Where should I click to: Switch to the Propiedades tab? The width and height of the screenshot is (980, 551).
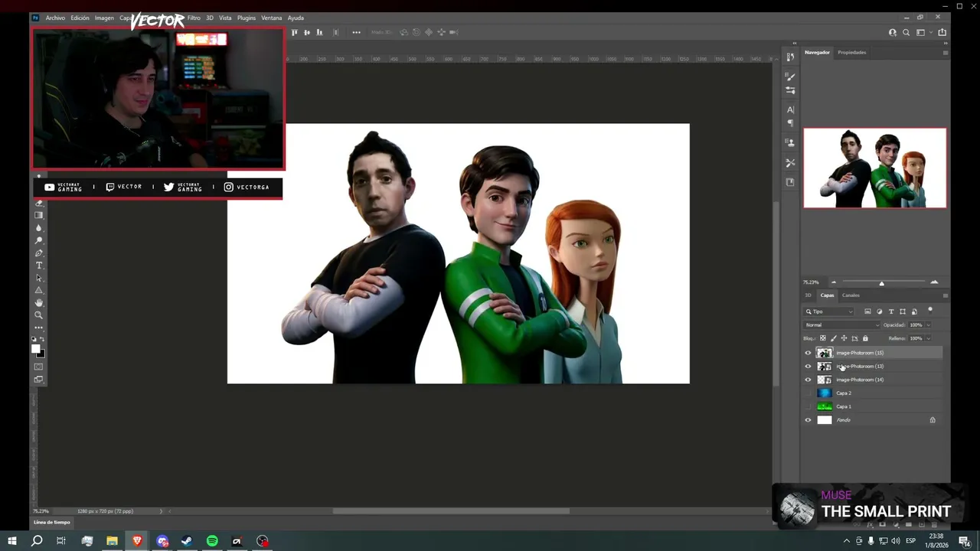click(852, 53)
